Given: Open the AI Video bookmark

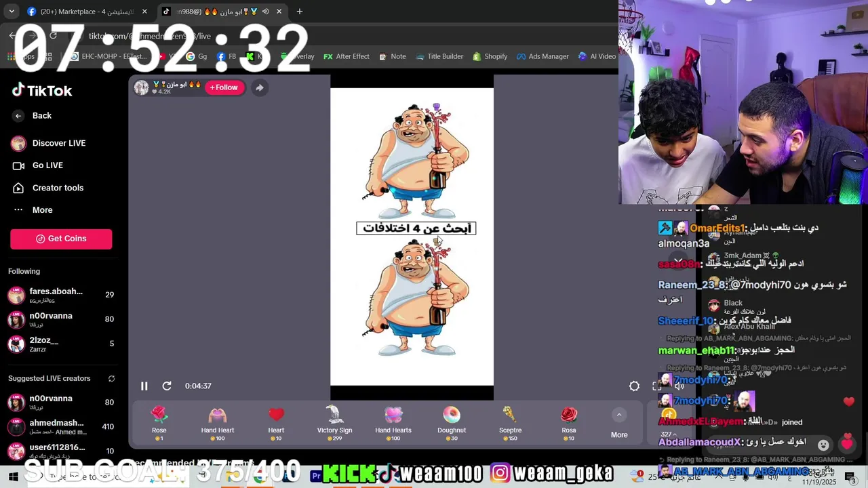Looking at the screenshot, I should coord(597,56).
